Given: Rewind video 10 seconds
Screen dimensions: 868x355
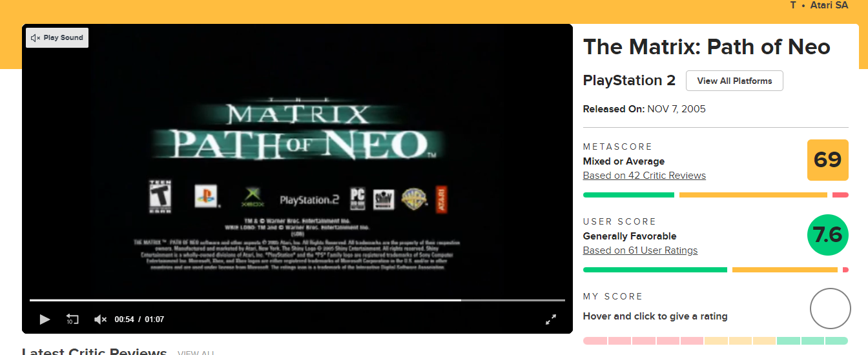Looking at the screenshot, I should click(x=72, y=319).
